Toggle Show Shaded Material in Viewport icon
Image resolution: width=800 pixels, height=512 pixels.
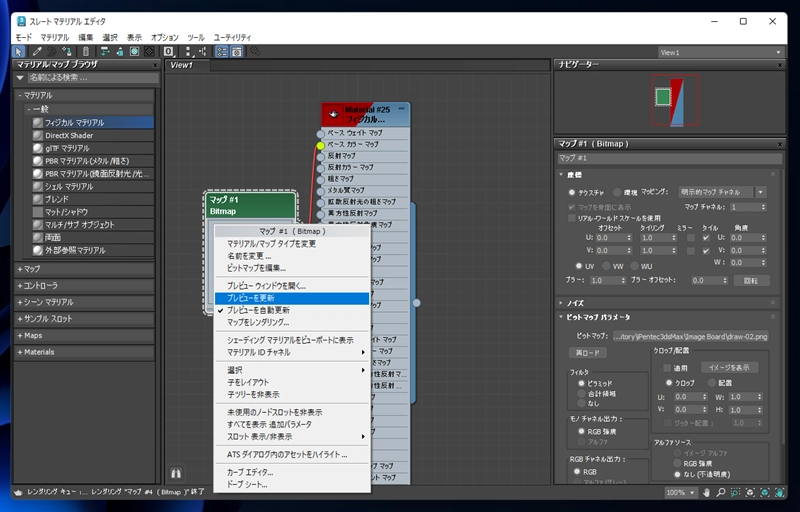pos(134,52)
